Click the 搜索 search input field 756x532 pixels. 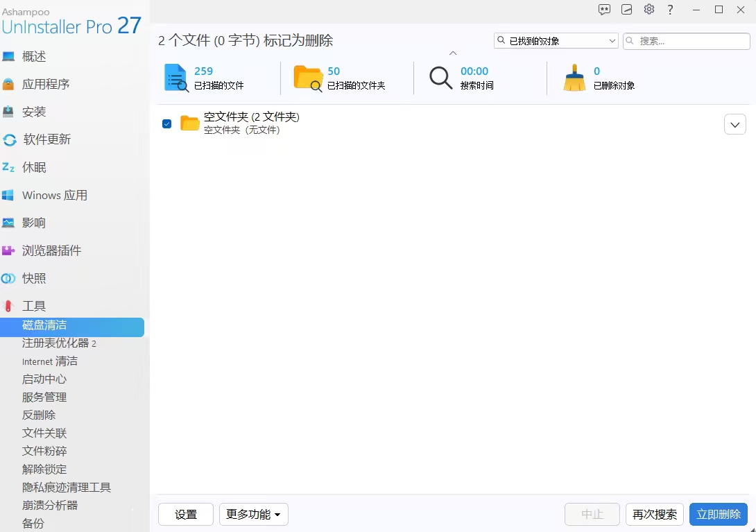tap(687, 41)
